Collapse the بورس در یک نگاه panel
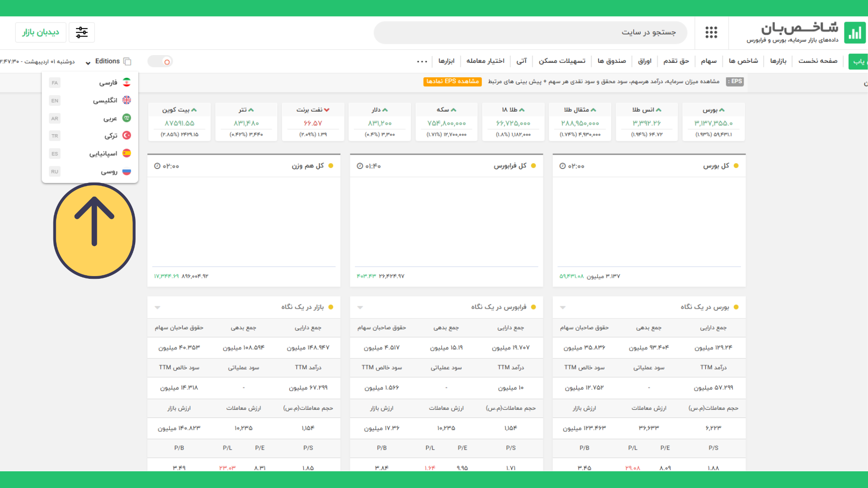 coord(562,307)
